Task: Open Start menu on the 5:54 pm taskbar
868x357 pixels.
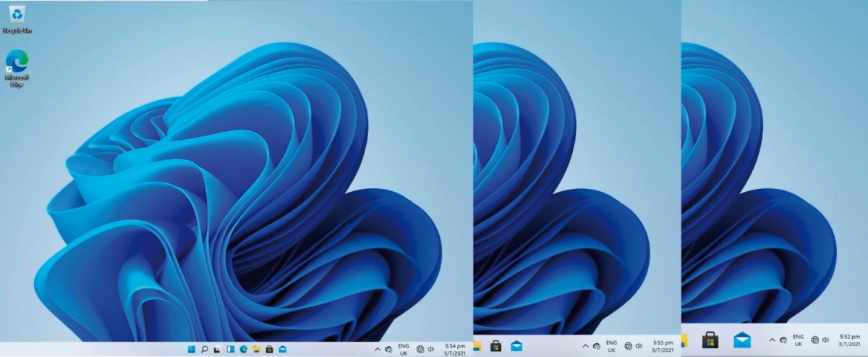Action: (x=191, y=349)
